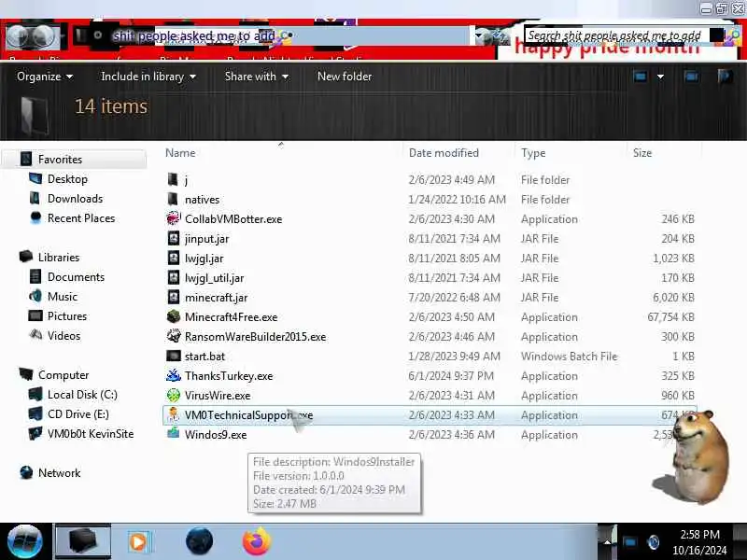Click the New folder button
747x560 pixels.
(345, 77)
